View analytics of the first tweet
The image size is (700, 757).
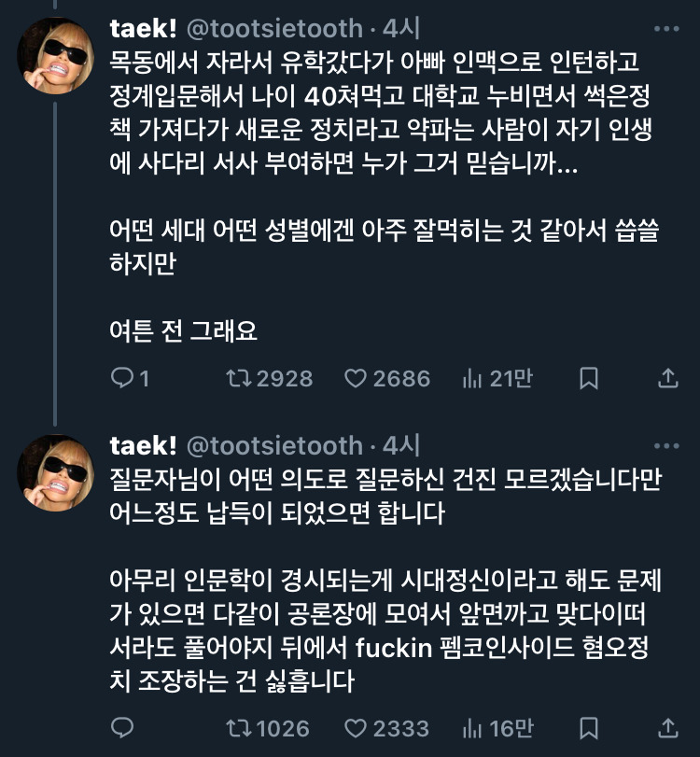pyautogui.click(x=472, y=378)
